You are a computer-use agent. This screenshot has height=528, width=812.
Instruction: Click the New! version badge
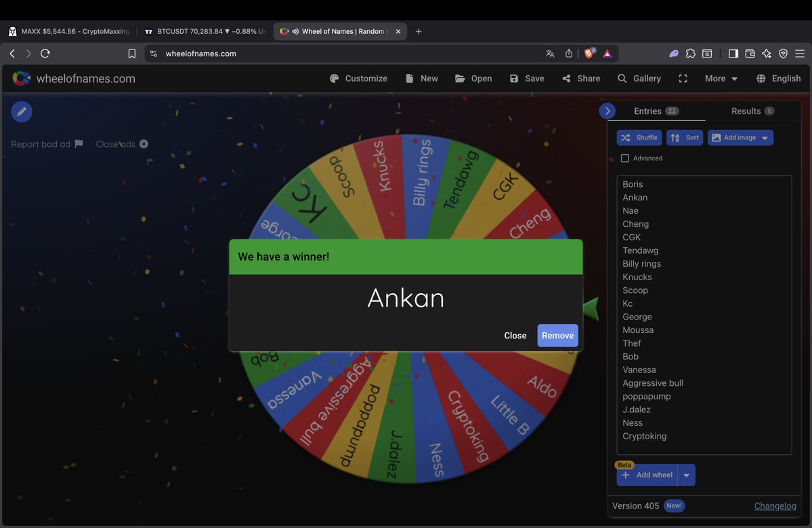[674, 506]
